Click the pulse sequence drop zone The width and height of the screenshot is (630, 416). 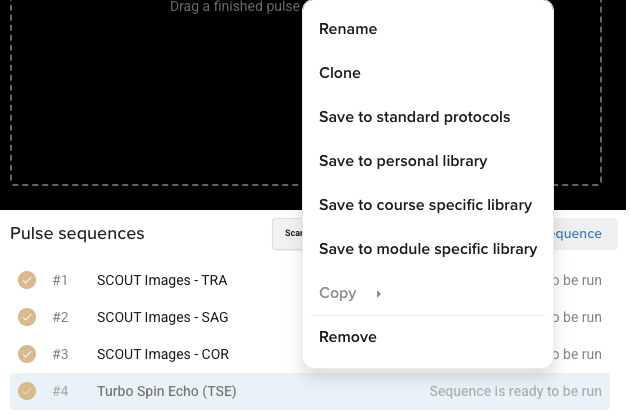pyautogui.click(x=150, y=100)
